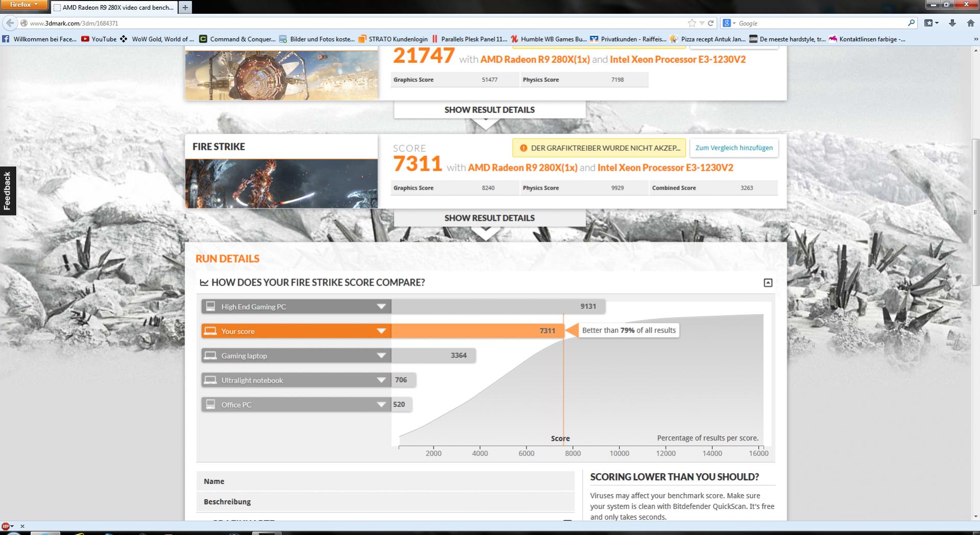Focus the address bar showing www.3dmark.com

352,23
